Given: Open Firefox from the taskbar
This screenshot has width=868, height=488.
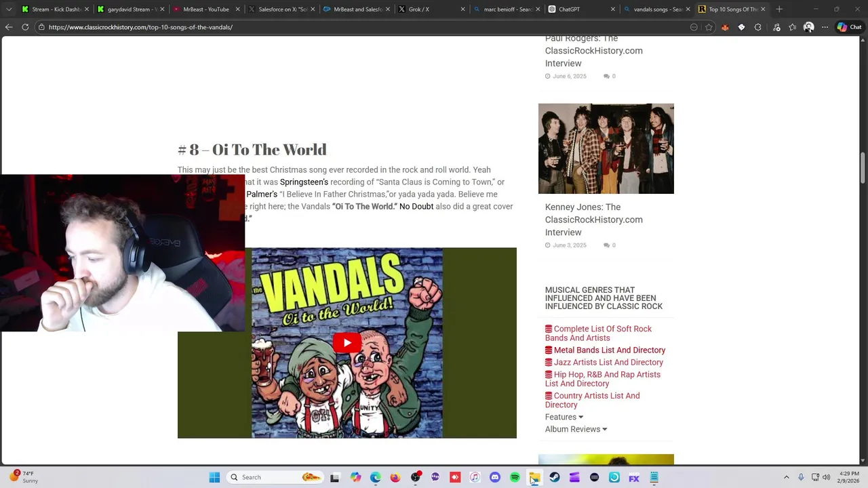Looking at the screenshot, I should [395, 477].
